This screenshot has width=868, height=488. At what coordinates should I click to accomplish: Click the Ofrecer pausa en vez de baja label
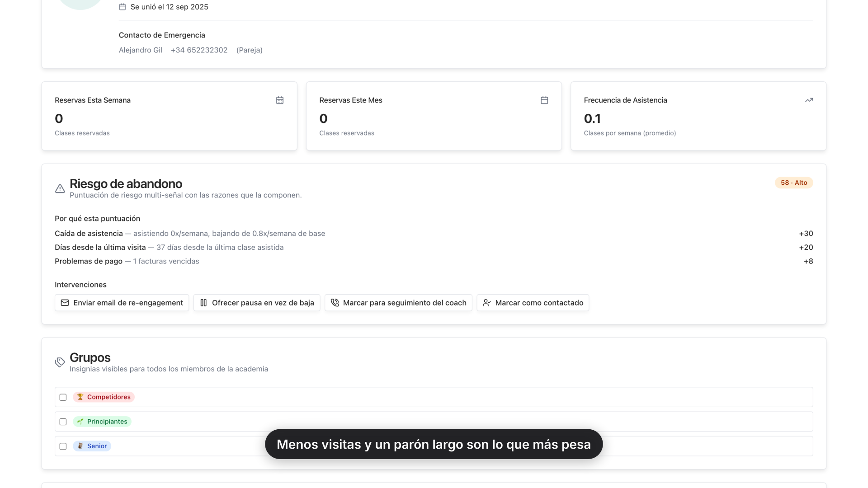263,303
